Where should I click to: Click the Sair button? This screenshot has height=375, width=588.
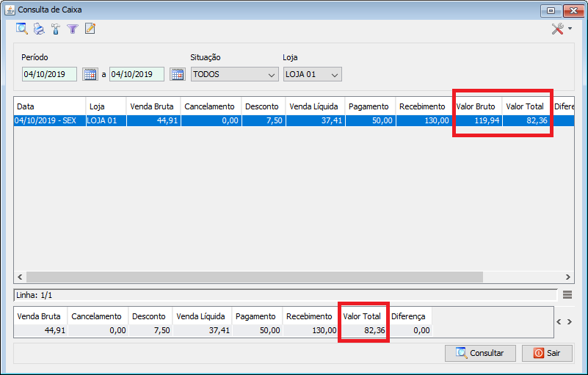point(547,353)
